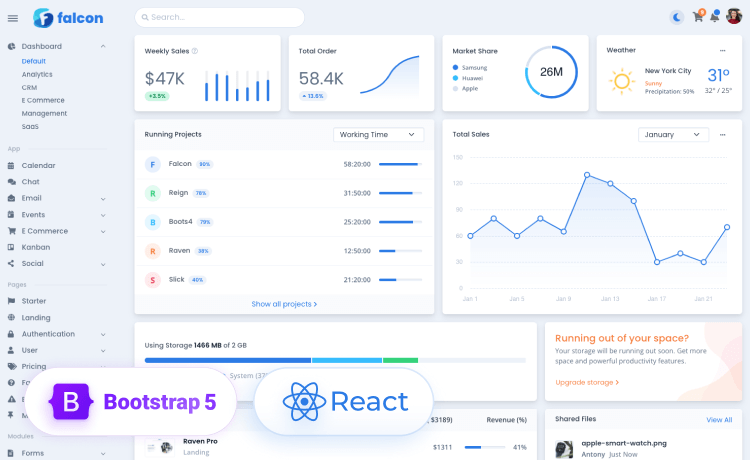Click the Email sidebar icon
Screen dimensions: 750x460
pos(11,198)
